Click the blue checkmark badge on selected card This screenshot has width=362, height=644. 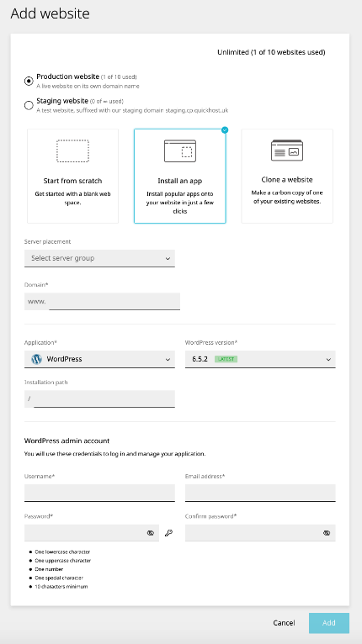[225, 130]
